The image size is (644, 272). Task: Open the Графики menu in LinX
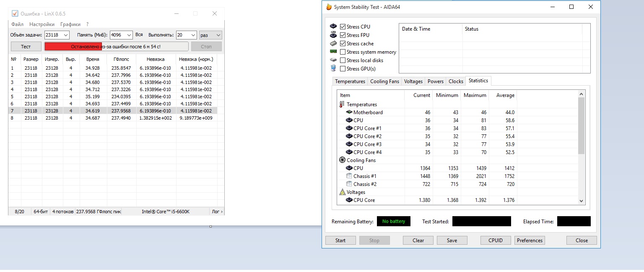point(70,24)
